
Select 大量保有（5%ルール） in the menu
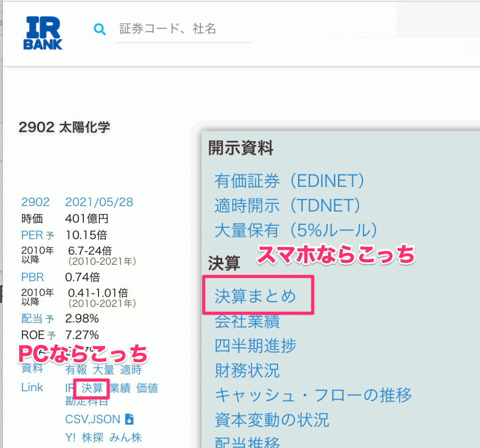[x=296, y=230]
